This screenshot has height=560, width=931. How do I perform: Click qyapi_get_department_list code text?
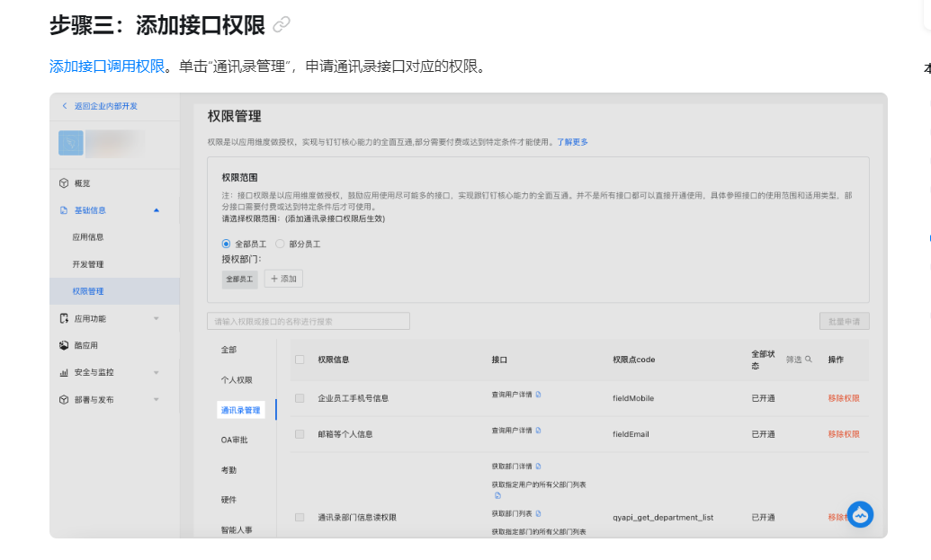[x=663, y=518]
